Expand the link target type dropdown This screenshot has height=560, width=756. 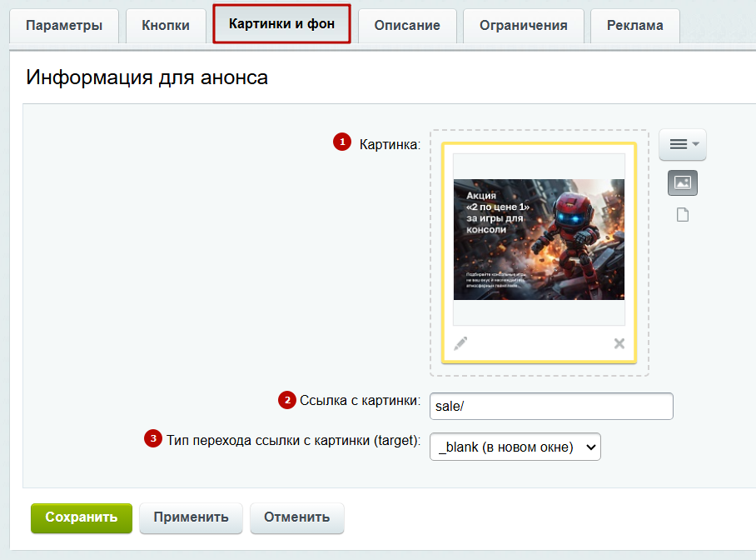(x=515, y=447)
